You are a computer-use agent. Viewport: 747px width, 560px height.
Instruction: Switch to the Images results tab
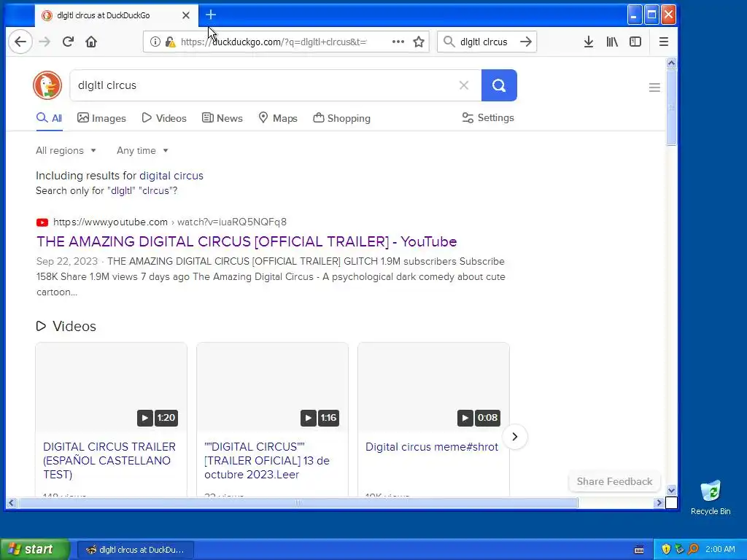(101, 118)
